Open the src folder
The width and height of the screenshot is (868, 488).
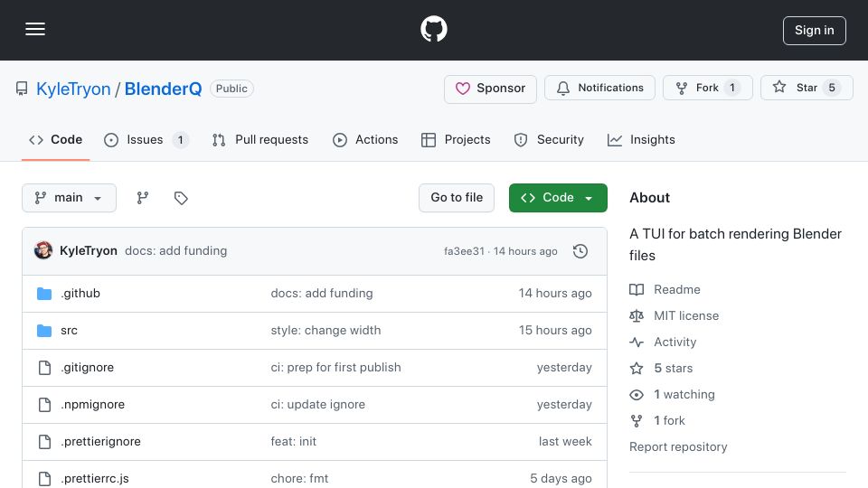69,331
